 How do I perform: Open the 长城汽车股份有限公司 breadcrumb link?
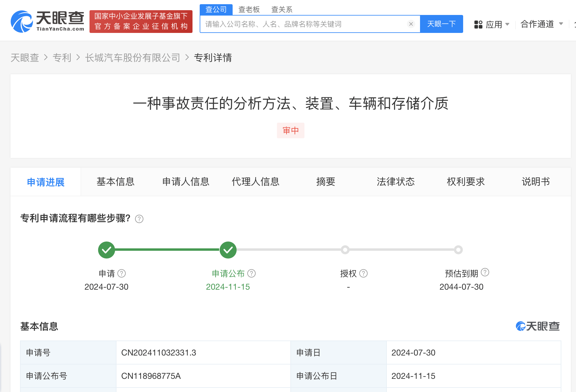pos(133,57)
